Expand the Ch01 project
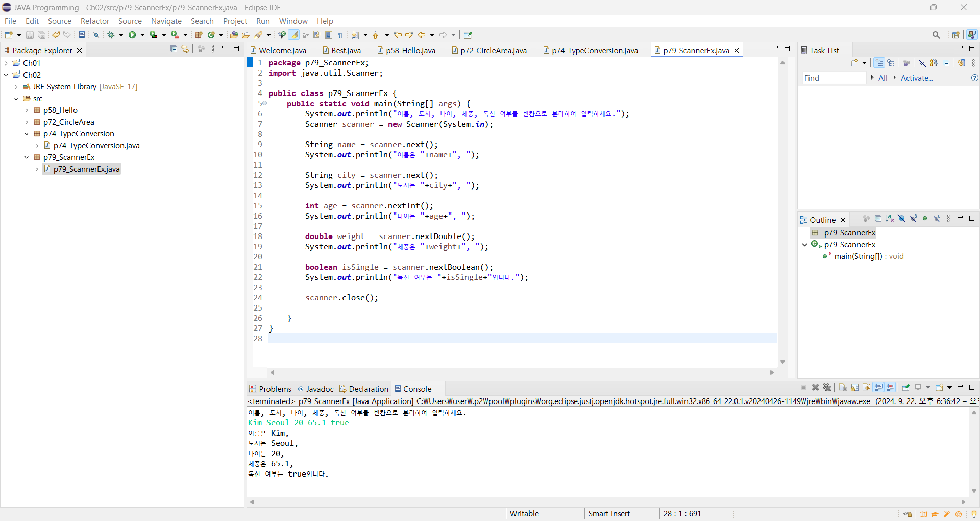Screen dimensions: 980x521 6,63
